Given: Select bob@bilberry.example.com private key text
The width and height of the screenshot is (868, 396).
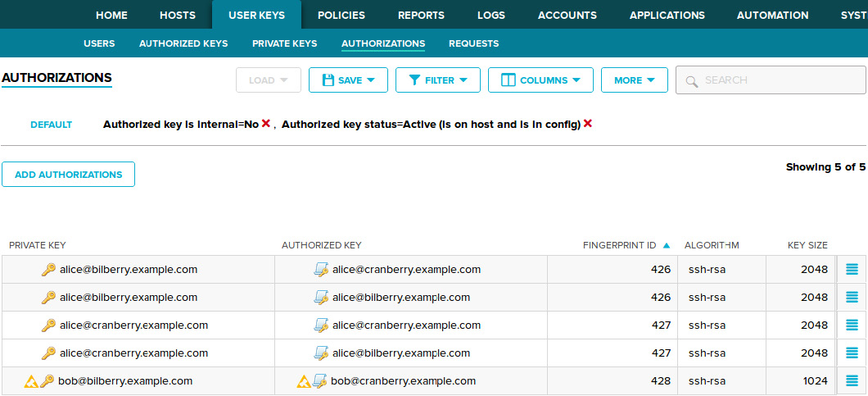Looking at the screenshot, I should tap(125, 381).
